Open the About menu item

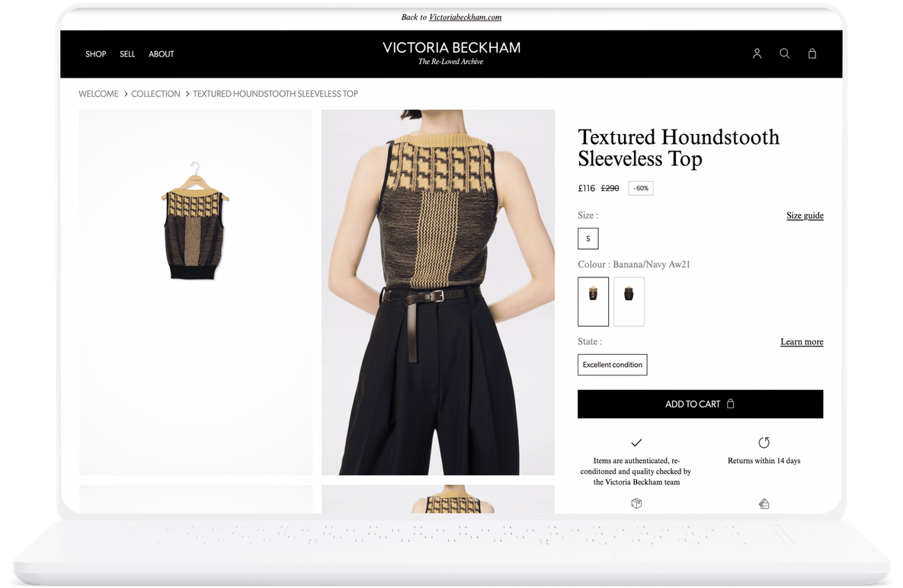coord(162,54)
